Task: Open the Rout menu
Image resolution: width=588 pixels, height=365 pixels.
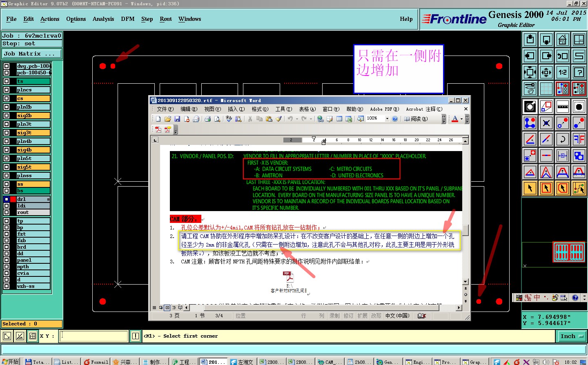Action: pos(166,19)
